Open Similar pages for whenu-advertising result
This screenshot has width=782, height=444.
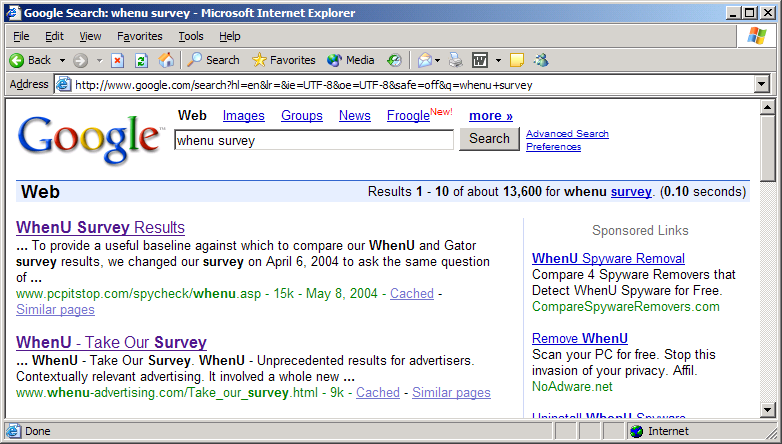451,393
